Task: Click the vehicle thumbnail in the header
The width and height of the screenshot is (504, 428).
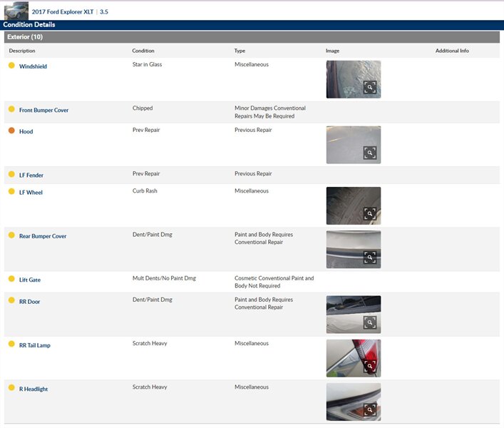Action: click(16, 11)
